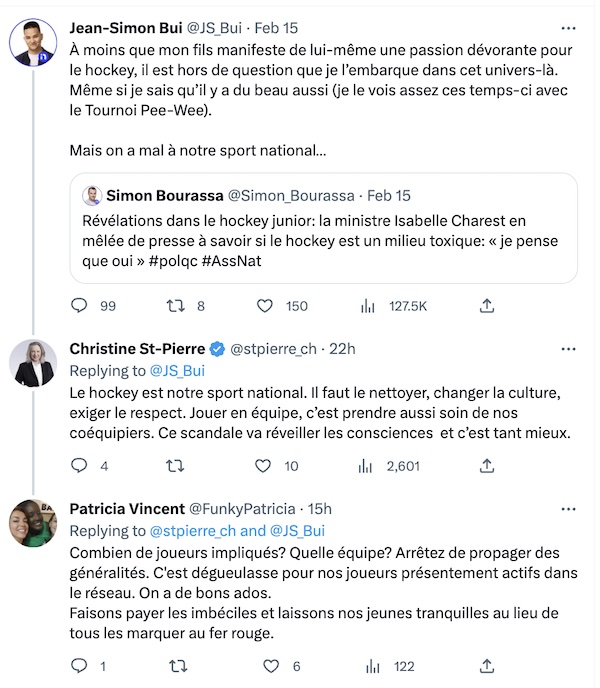Image resolution: width=600 pixels, height=688 pixels.
Task: Open more options on Christine St-Pierre's tweet
Action: tap(568, 349)
